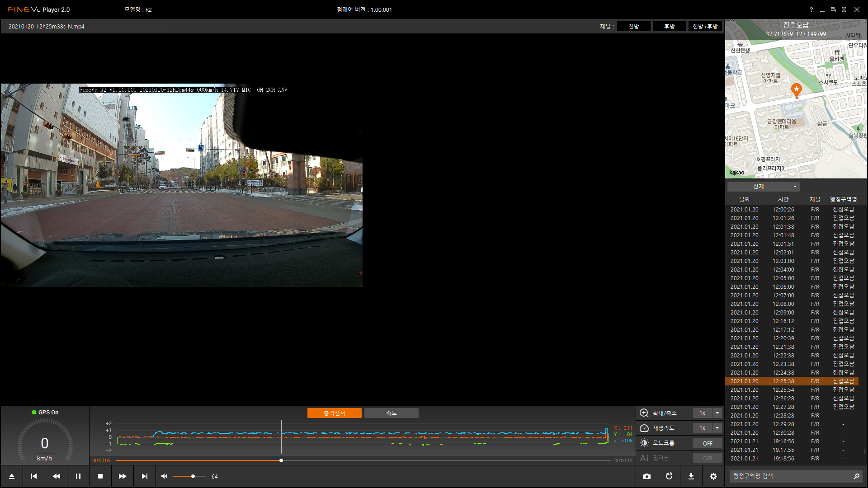Viewport: 868px width, 488px height.
Task: Select the 후방 channel button
Action: (669, 26)
